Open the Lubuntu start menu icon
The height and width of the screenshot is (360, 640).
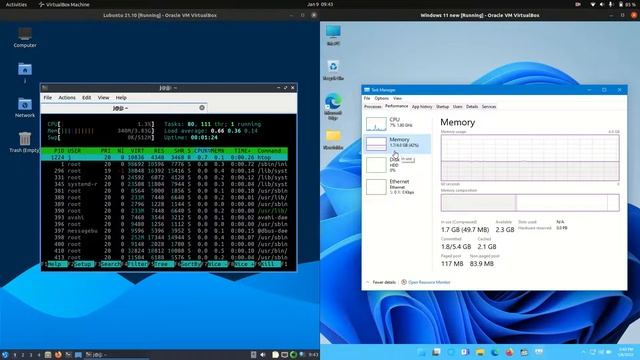click(4, 355)
